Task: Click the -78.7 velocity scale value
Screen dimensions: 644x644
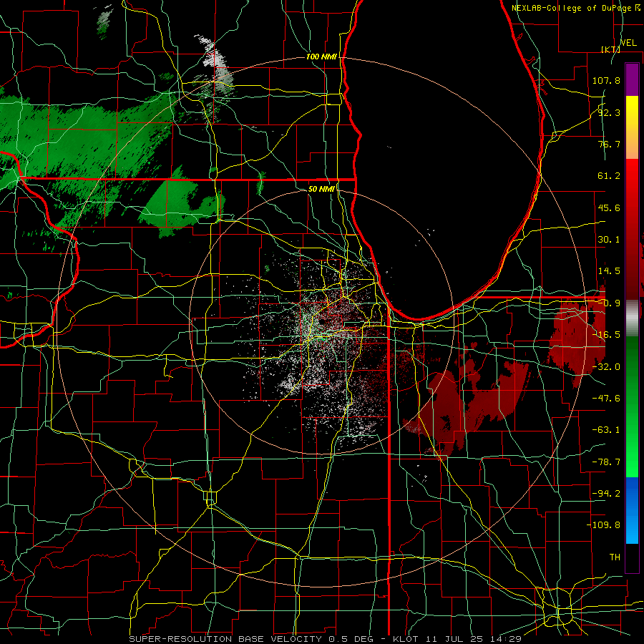Action: [x=606, y=462]
